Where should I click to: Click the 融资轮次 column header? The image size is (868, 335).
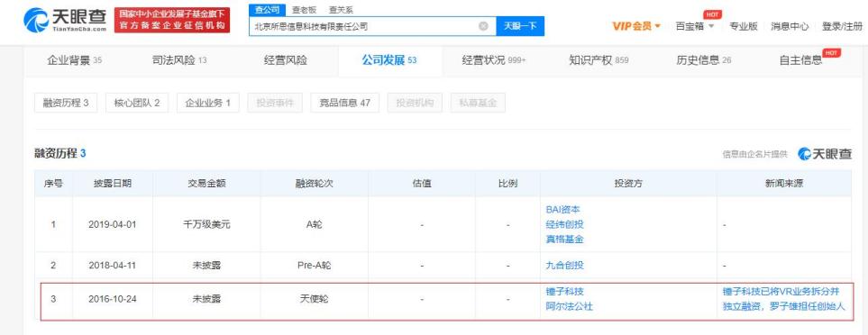click(x=314, y=184)
